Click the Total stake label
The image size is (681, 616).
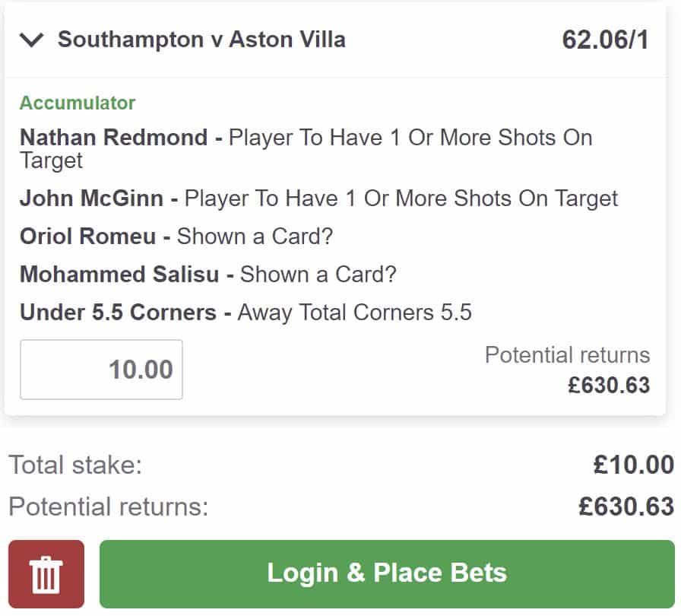[75, 465]
